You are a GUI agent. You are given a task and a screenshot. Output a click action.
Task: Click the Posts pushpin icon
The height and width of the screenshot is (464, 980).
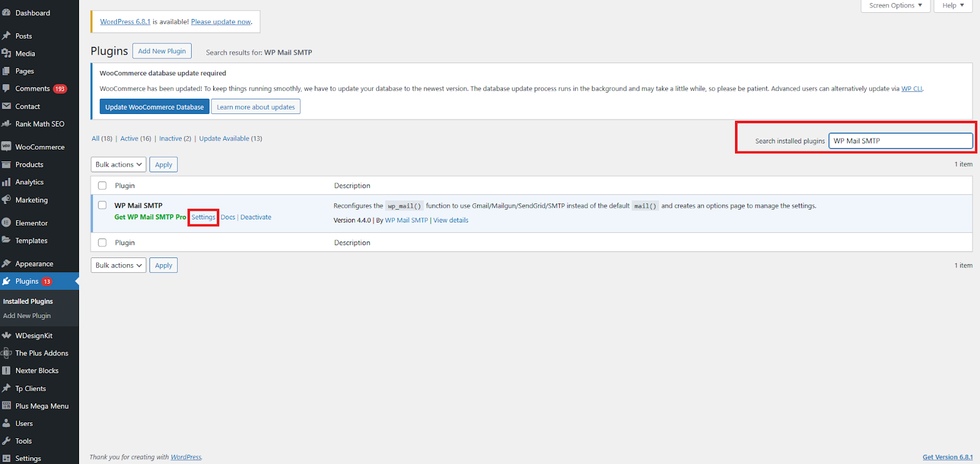(x=6, y=36)
